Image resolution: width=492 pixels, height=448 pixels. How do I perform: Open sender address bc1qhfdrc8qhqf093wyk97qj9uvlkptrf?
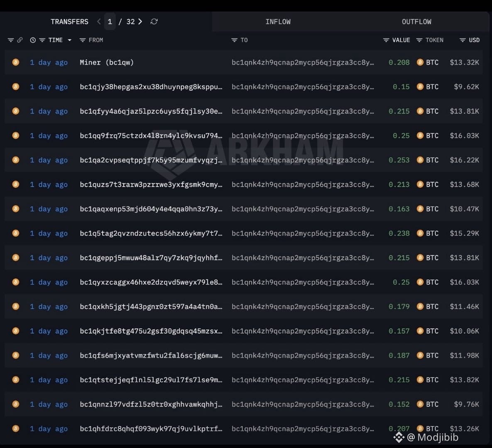tap(151, 429)
